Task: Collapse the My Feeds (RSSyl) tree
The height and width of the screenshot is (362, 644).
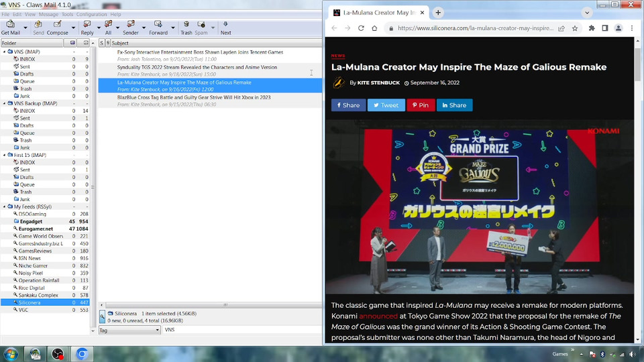Action: pos(5,207)
